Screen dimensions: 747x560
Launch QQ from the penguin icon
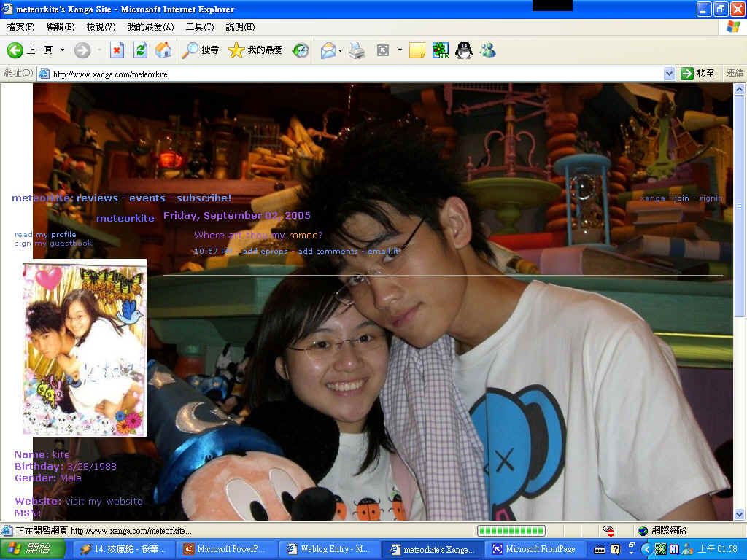click(x=463, y=50)
